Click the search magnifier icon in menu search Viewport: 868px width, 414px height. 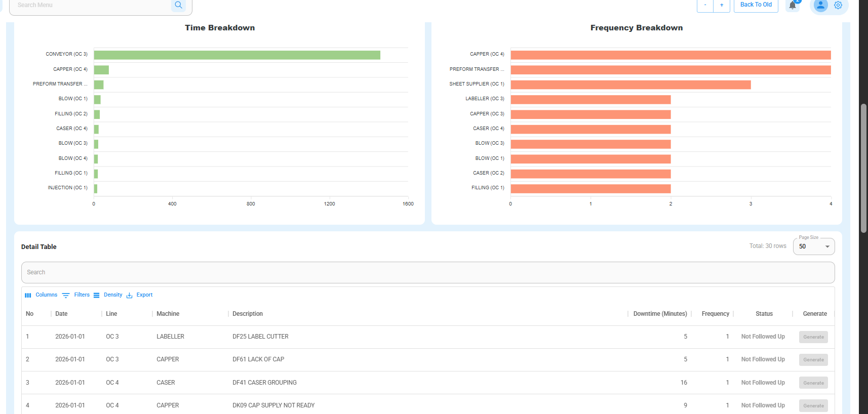tap(178, 5)
